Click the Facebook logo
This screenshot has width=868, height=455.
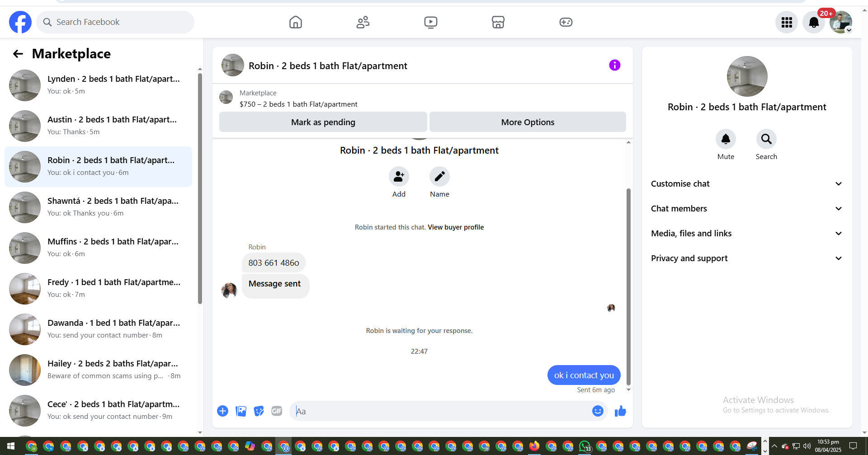pos(20,22)
